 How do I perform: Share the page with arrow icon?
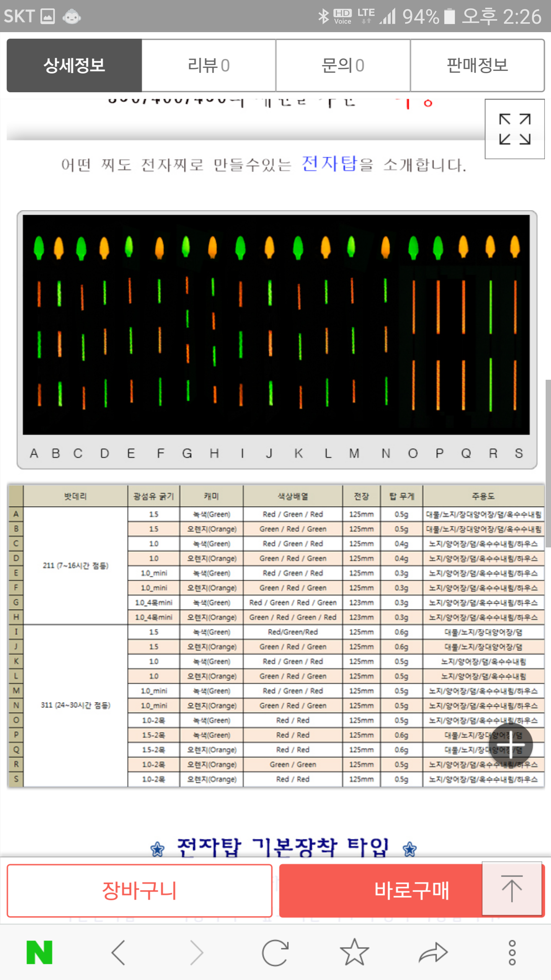click(x=433, y=952)
